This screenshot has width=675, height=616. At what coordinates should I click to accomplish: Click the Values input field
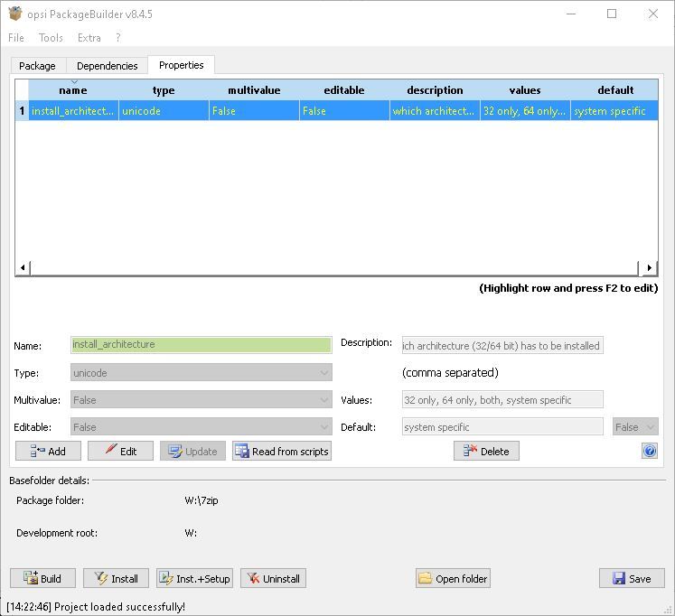(x=502, y=399)
